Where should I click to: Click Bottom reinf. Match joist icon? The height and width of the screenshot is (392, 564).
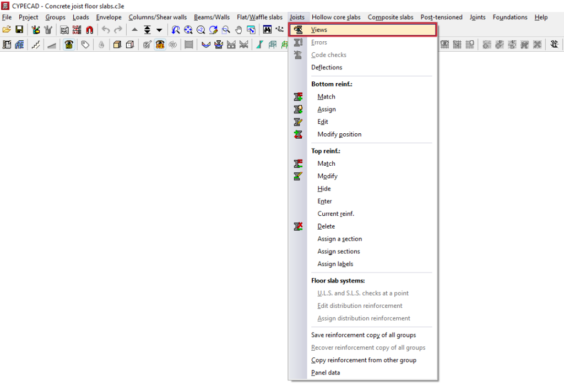click(298, 97)
